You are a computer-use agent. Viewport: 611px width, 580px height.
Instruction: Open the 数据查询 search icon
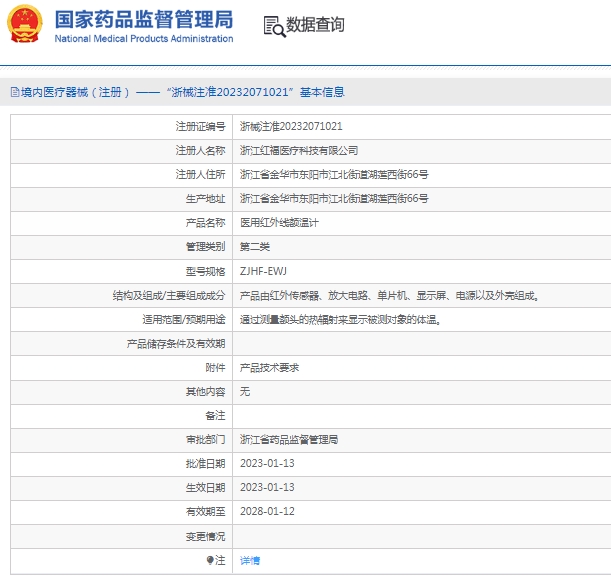click(274, 27)
